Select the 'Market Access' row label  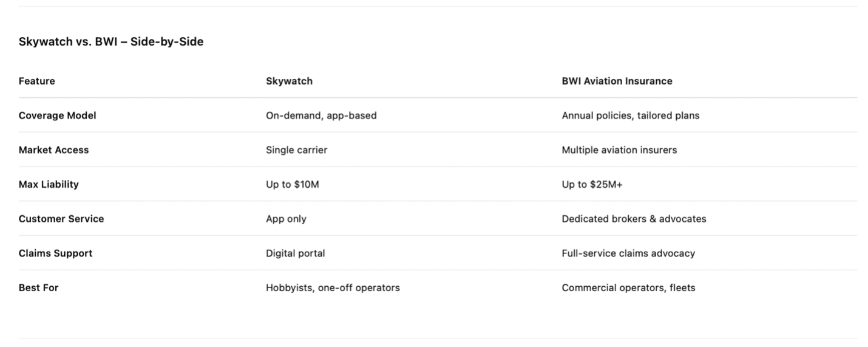pos(53,150)
